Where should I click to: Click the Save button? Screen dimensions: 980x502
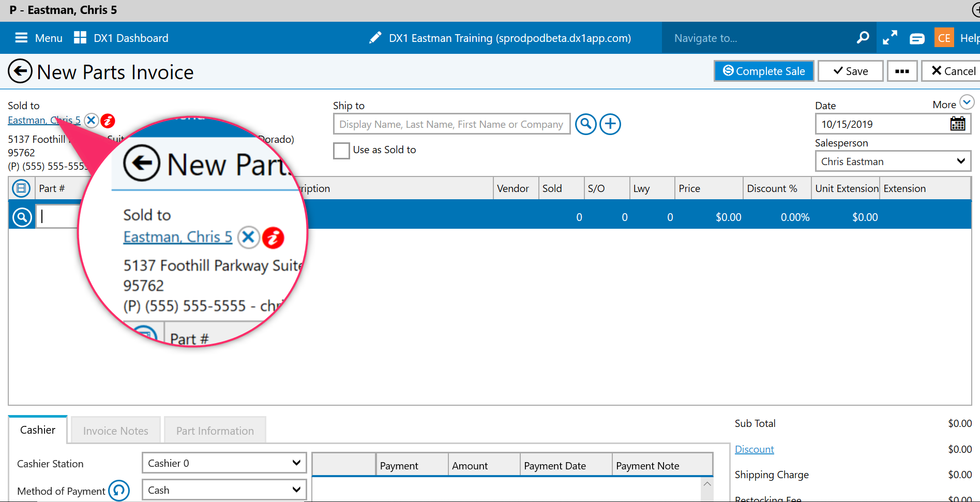[x=850, y=71]
